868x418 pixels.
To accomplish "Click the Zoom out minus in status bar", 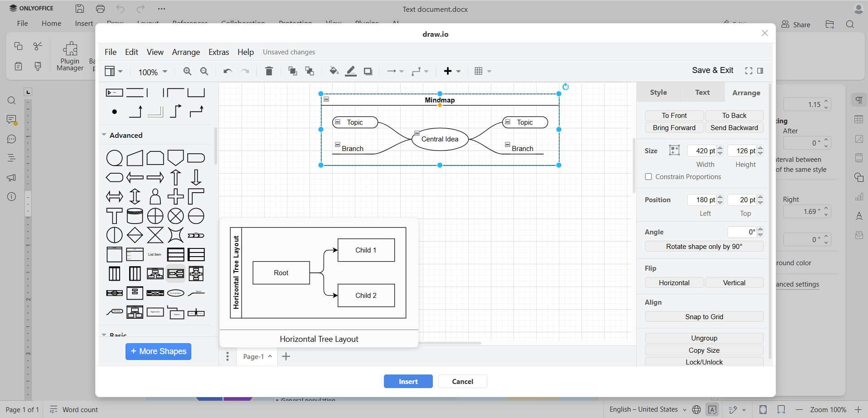I will click(x=799, y=410).
